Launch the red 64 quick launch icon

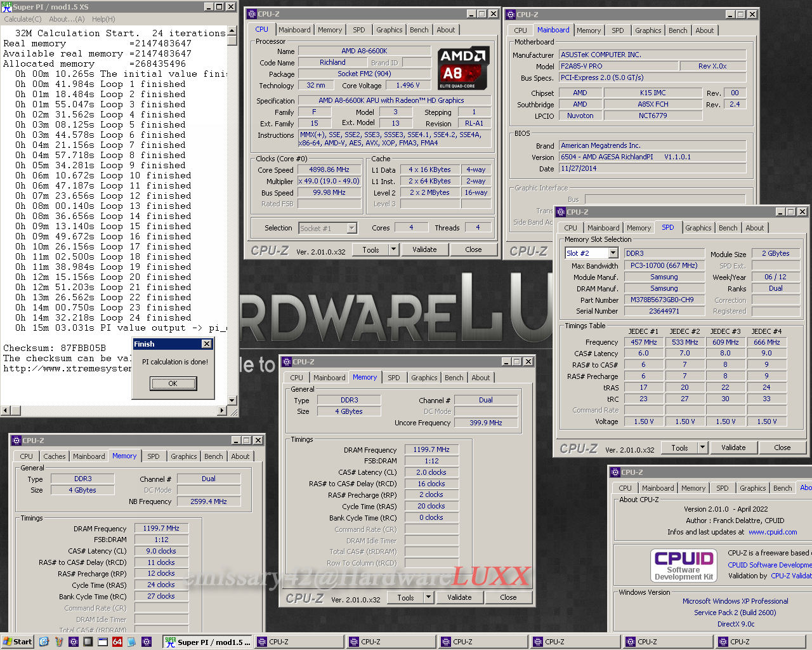click(x=117, y=642)
